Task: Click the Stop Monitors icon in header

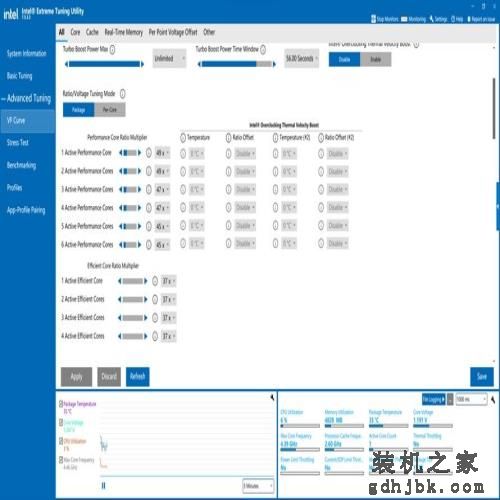Action: click(x=374, y=19)
